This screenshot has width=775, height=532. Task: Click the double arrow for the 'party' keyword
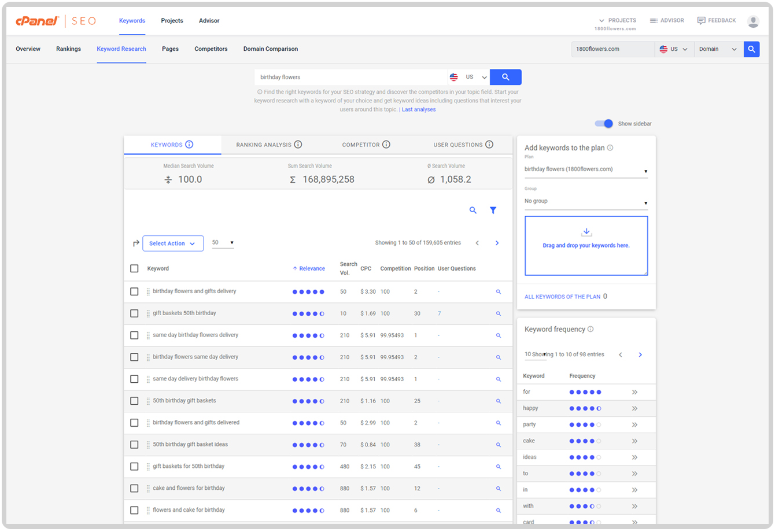(x=634, y=424)
